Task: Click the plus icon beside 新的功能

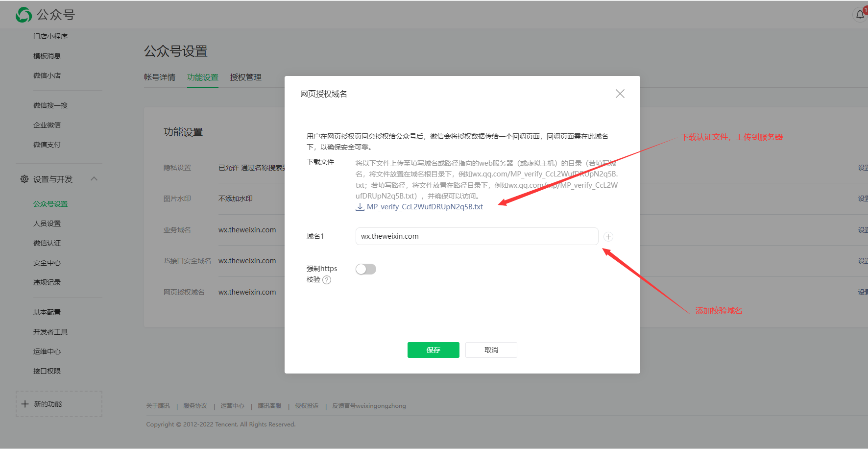Action: [25, 404]
